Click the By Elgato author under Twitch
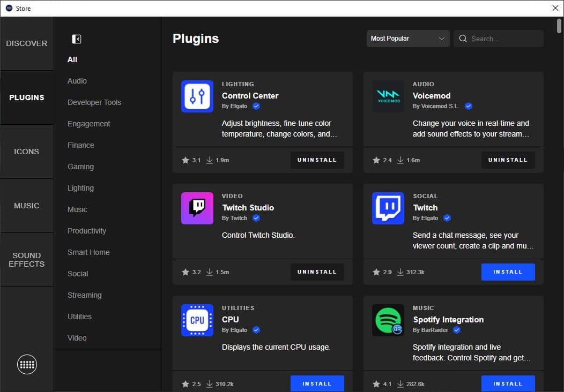This screenshot has height=392, width=564. [425, 218]
